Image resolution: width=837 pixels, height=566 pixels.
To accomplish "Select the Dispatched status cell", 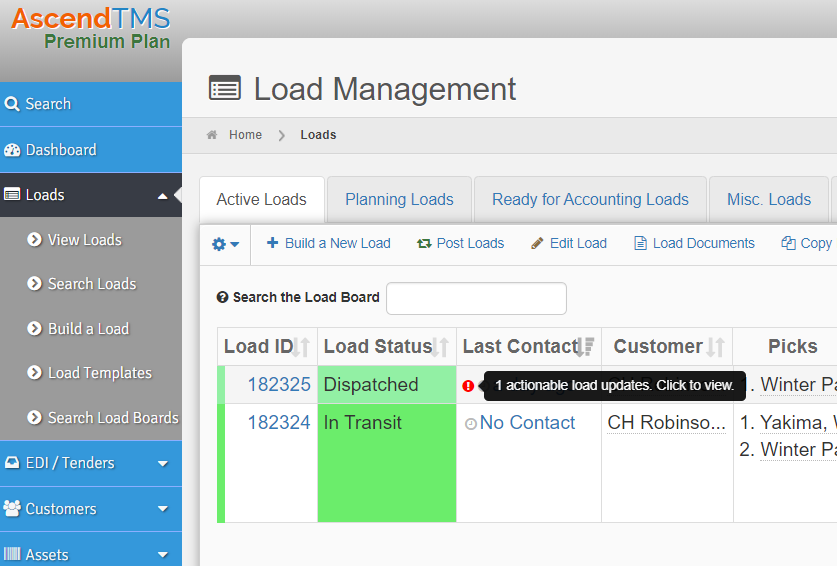I will pos(387,384).
